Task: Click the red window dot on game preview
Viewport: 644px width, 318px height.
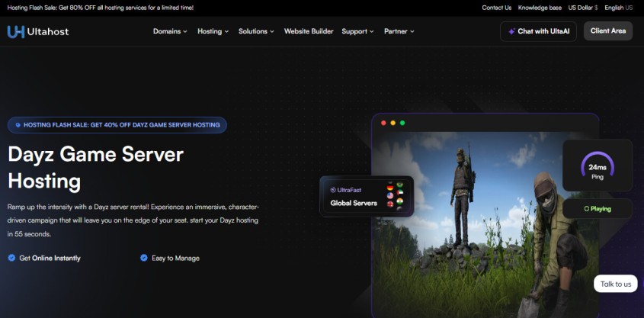Action: [384, 123]
